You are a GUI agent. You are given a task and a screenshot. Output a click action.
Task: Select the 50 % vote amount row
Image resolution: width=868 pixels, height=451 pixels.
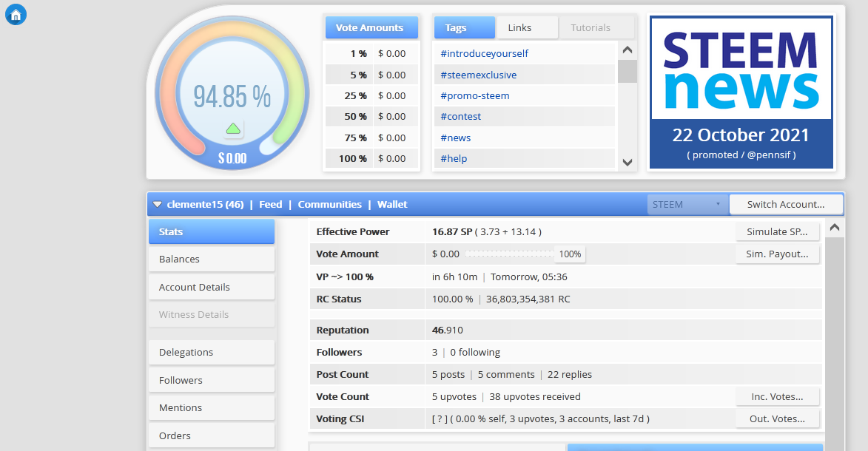pos(371,117)
